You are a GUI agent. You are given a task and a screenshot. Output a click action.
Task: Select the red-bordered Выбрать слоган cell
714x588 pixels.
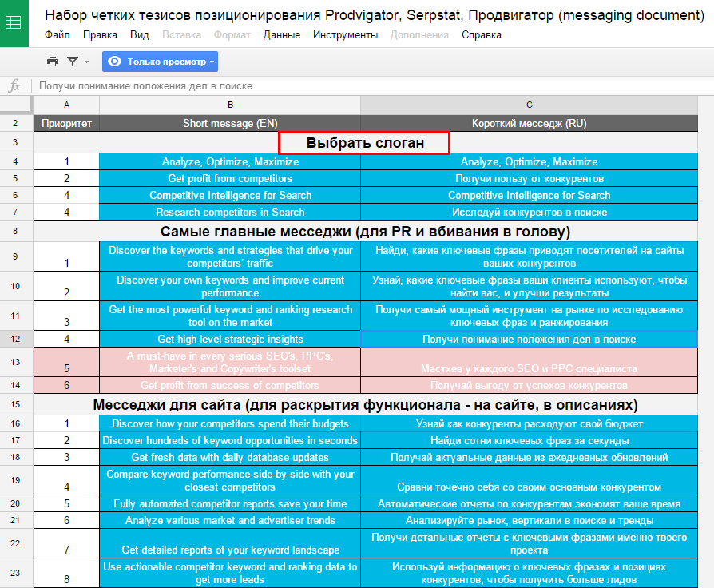[x=363, y=142]
